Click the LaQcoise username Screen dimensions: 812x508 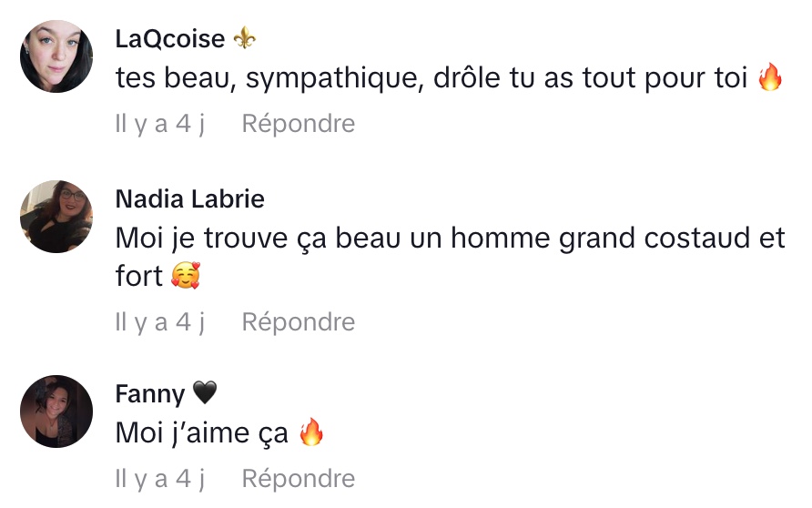pos(170,39)
